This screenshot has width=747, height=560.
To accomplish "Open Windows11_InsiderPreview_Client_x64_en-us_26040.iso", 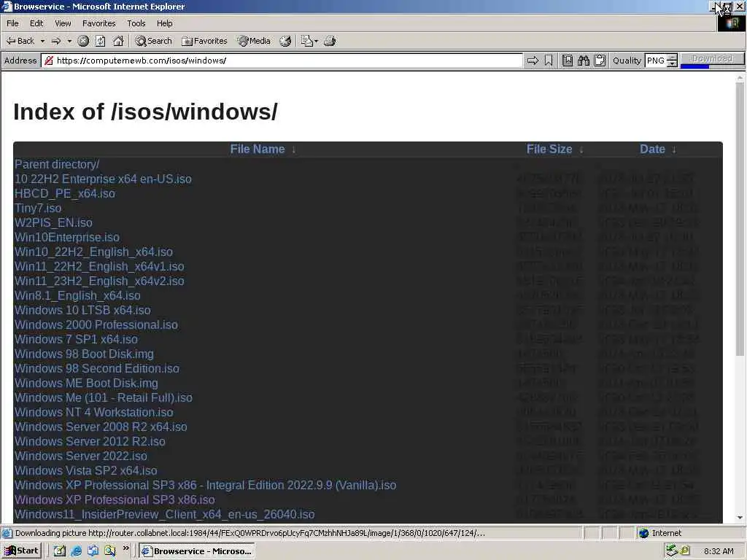I will 164,514.
